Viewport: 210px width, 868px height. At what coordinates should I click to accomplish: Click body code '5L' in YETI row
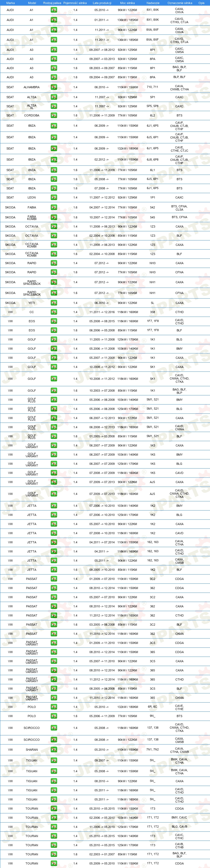(153, 303)
